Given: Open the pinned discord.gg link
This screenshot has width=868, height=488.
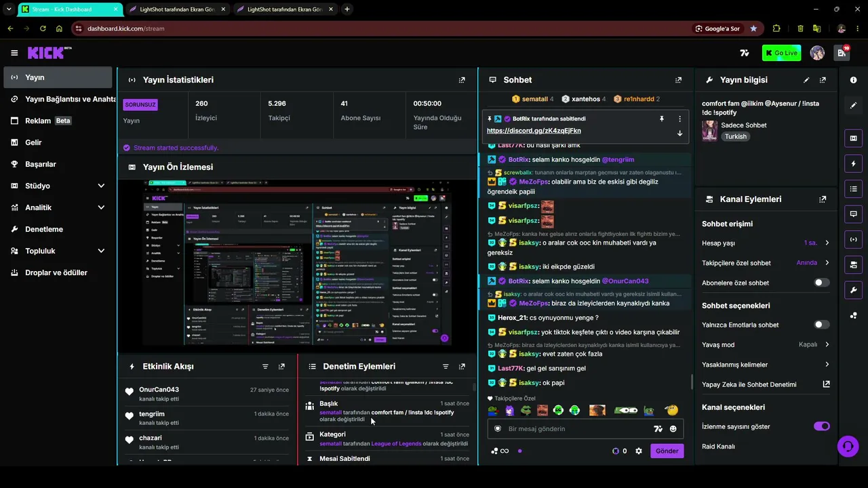Looking at the screenshot, I should click(534, 131).
